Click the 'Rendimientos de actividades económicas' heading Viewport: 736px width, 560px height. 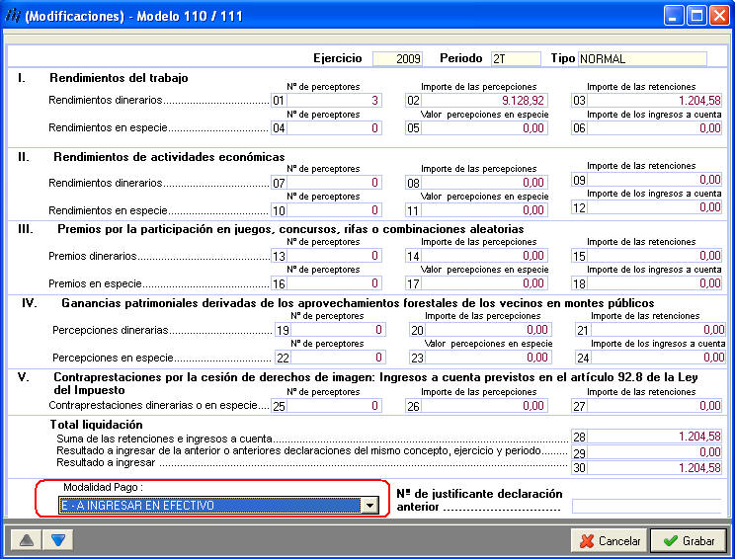point(169,157)
